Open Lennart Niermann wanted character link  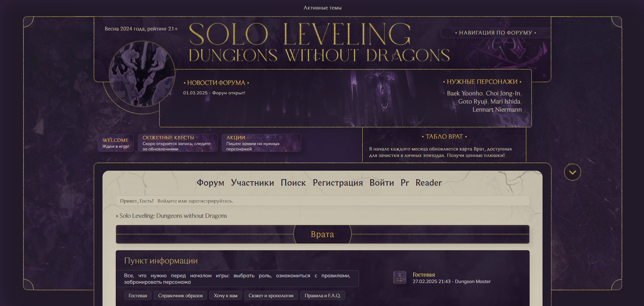click(497, 110)
